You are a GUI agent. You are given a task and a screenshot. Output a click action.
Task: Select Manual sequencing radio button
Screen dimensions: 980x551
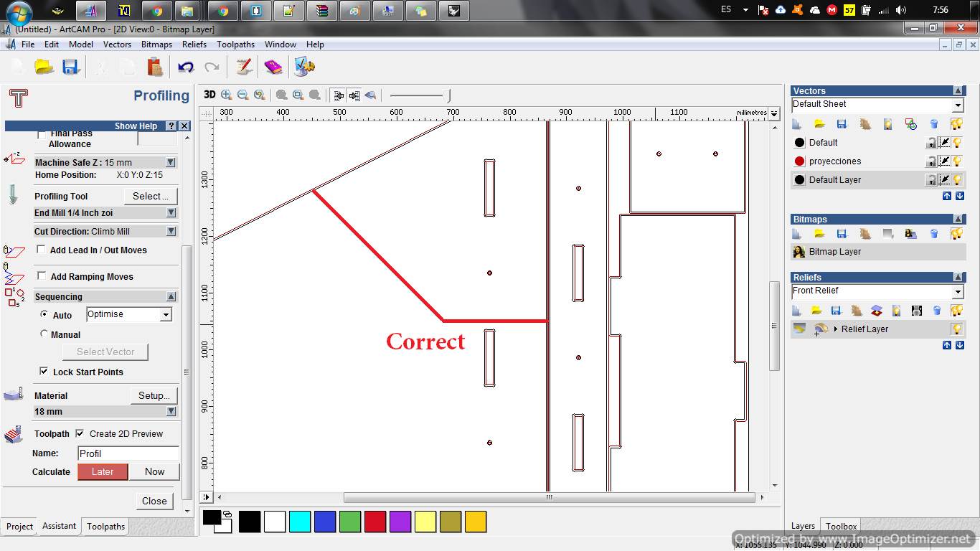pos(44,334)
